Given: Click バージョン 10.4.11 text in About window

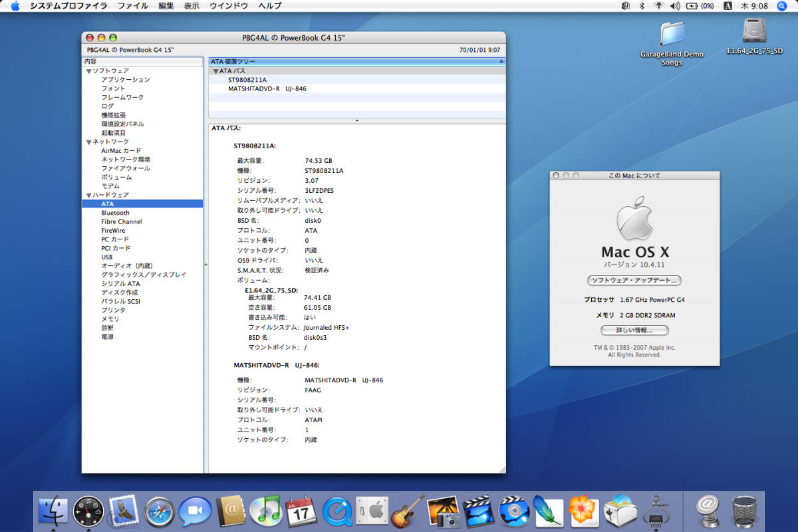Looking at the screenshot, I should coord(634,264).
